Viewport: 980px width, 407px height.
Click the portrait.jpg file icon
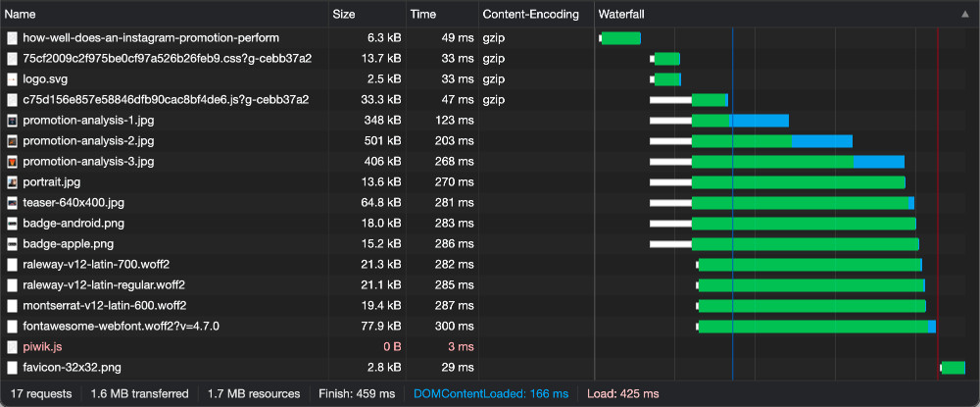coord(12,182)
